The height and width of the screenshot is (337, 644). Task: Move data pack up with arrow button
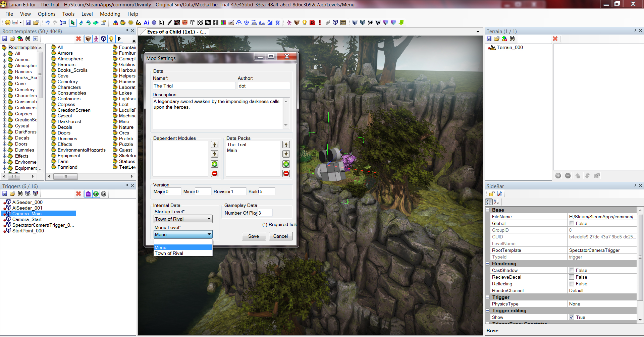pos(286,145)
